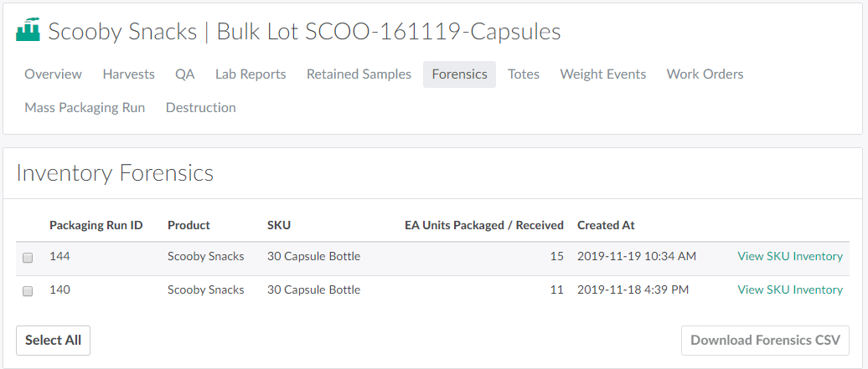Screen dimensions: 868x369
Task: Click the Created At column header
Action: tap(606, 225)
